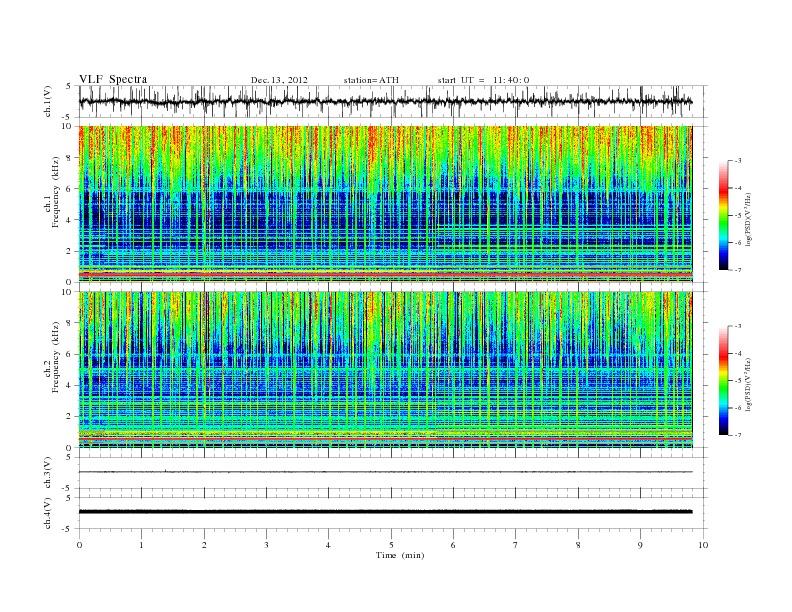Viewport: 792px width, 612px height.
Task: Click the "Time (min)" x-axis label
Action: (400, 555)
